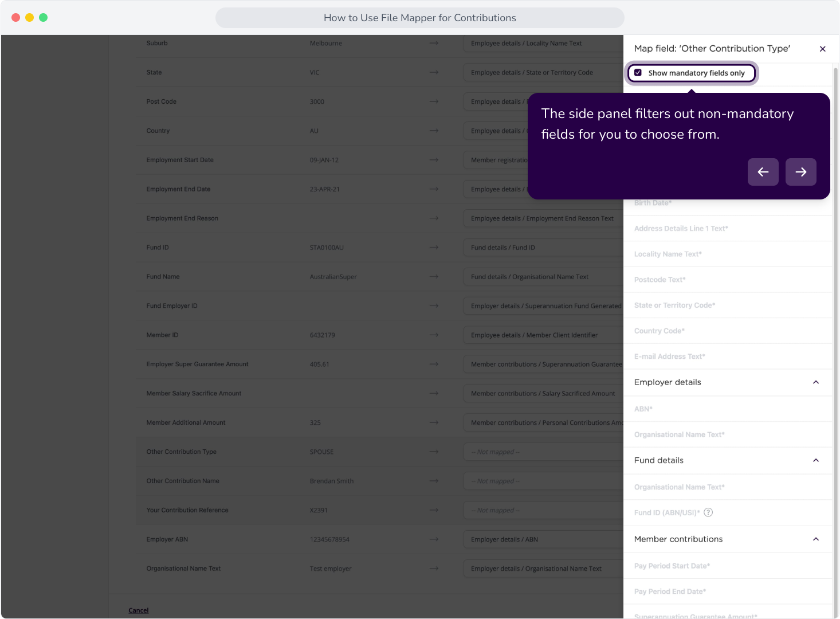Select the ABN field under Employer details

[728, 409]
